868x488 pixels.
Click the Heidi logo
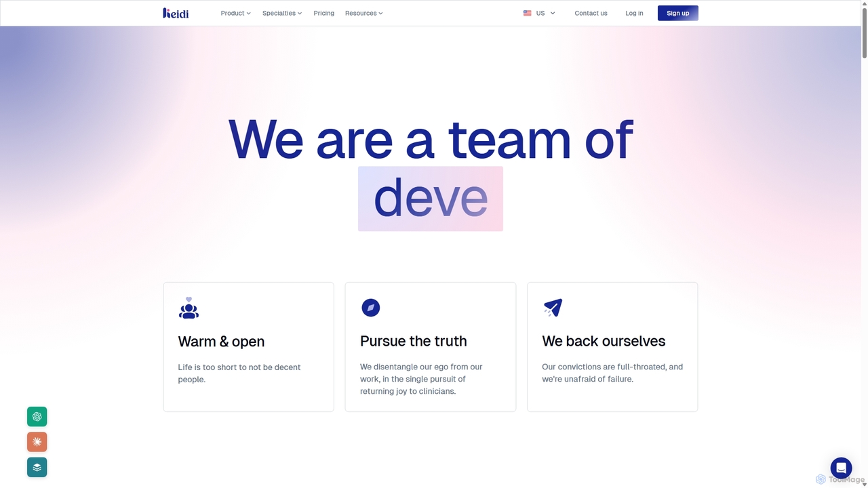(176, 13)
